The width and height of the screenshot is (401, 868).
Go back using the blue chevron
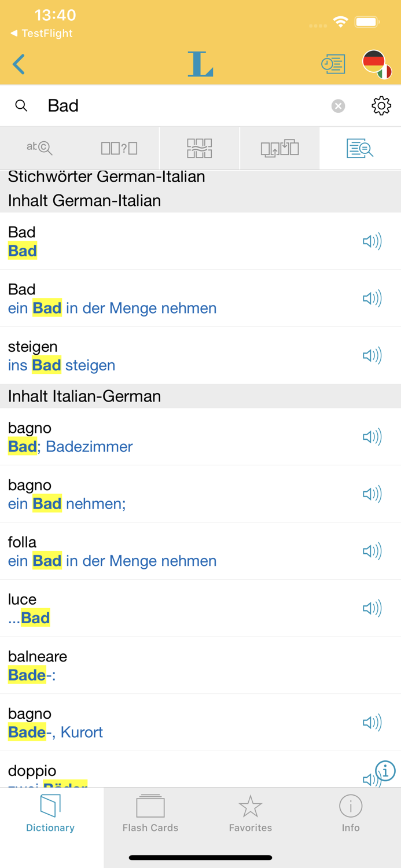[19, 64]
